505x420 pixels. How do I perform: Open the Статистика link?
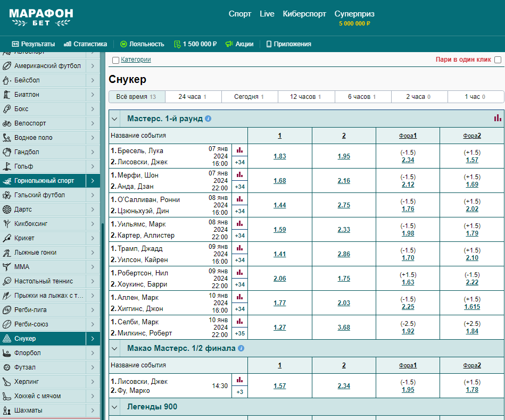tap(85, 44)
